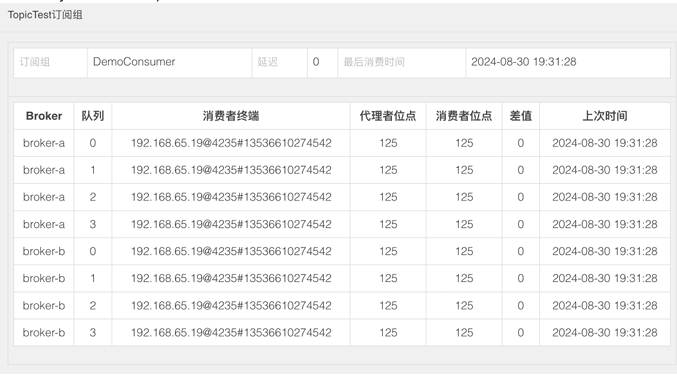677x375 pixels.
Task: Select broker-a cell in queue 0 row
Action: 44,143
